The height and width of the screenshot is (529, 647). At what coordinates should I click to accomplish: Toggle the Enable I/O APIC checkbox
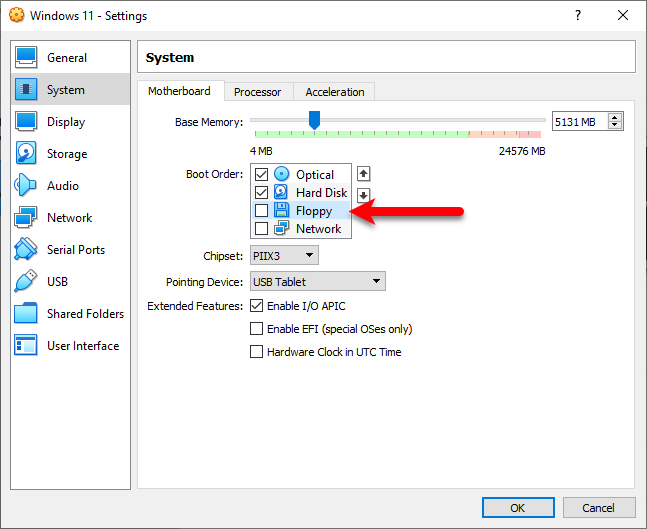[x=256, y=306]
